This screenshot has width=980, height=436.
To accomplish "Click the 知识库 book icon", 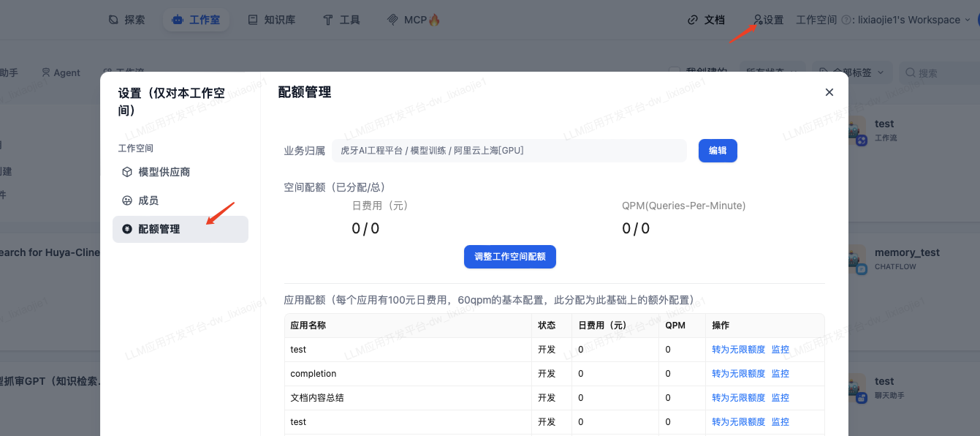I will pyautogui.click(x=253, y=20).
